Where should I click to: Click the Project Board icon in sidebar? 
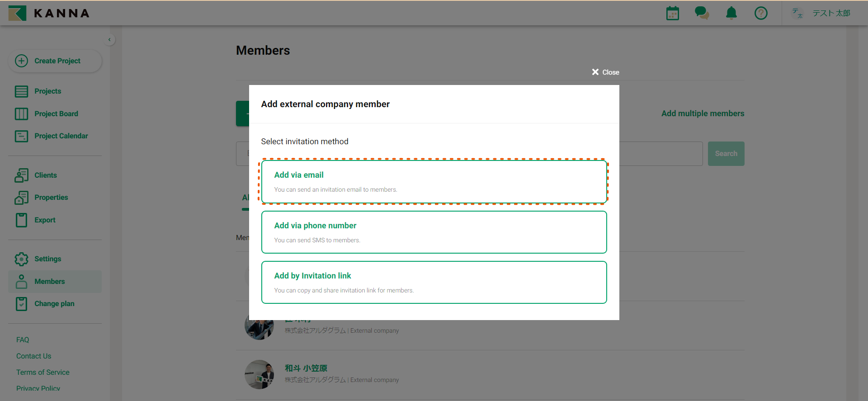[21, 114]
